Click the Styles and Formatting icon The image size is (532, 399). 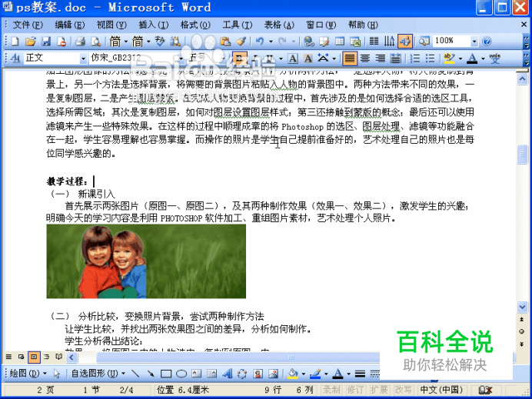(15, 58)
